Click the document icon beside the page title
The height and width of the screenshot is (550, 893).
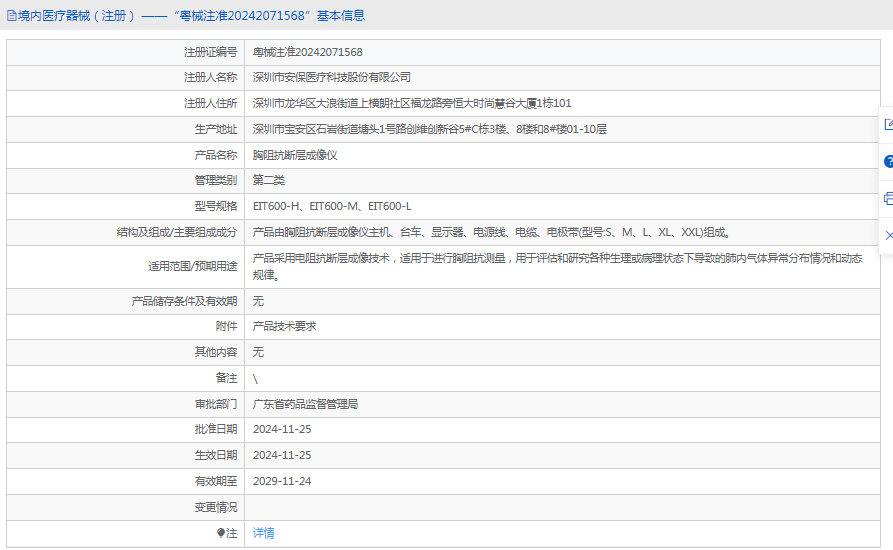(x=11, y=16)
